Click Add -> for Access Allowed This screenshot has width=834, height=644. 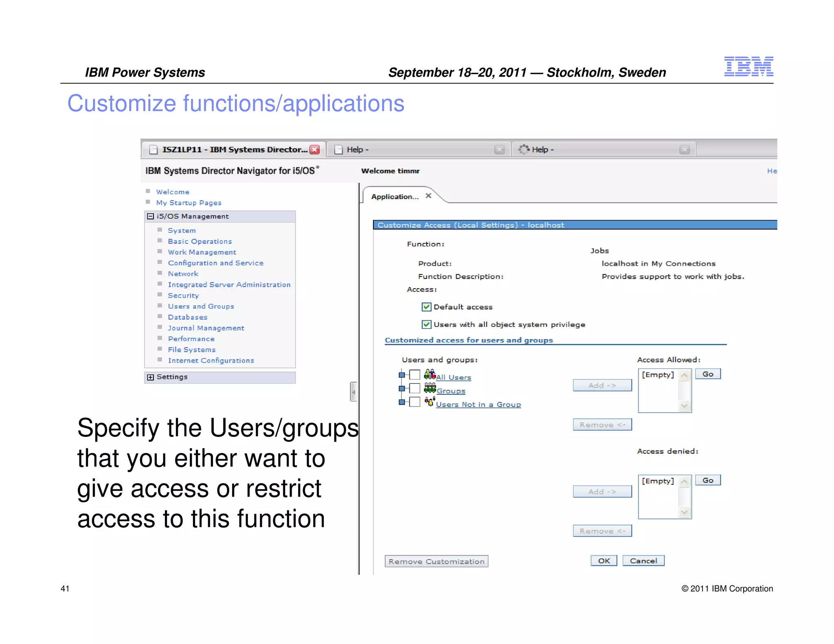click(602, 385)
